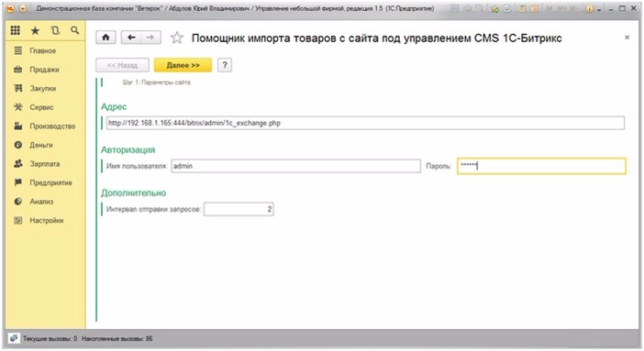The width and height of the screenshot is (644, 351).
Task: Click the << Назад button
Action: [x=122, y=65]
